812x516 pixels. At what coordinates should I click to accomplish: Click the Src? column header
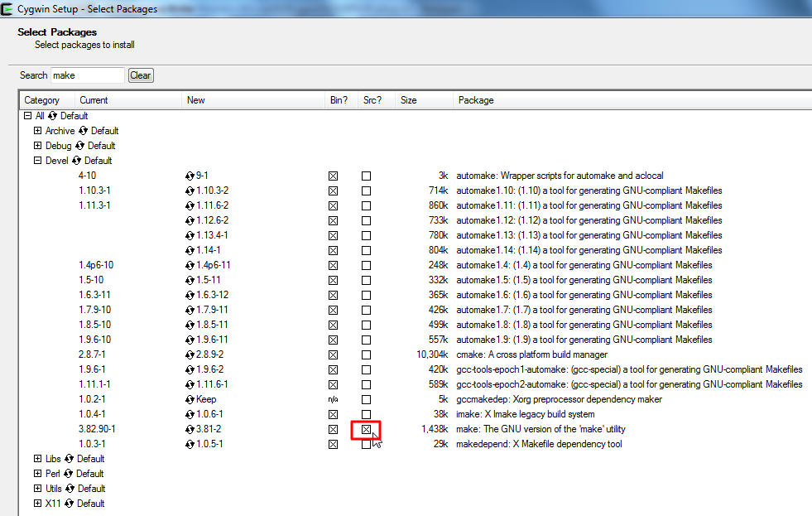click(377, 100)
